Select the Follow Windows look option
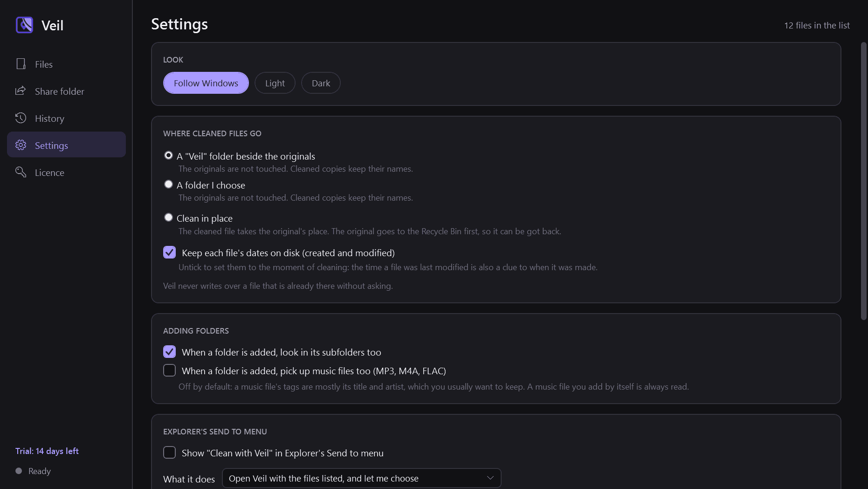The image size is (868, 489). point(206,83)
